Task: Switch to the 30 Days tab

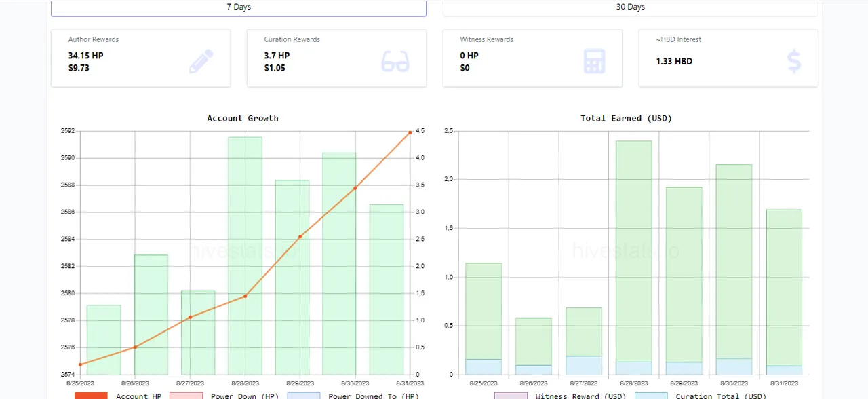Action: coord(630,7)
